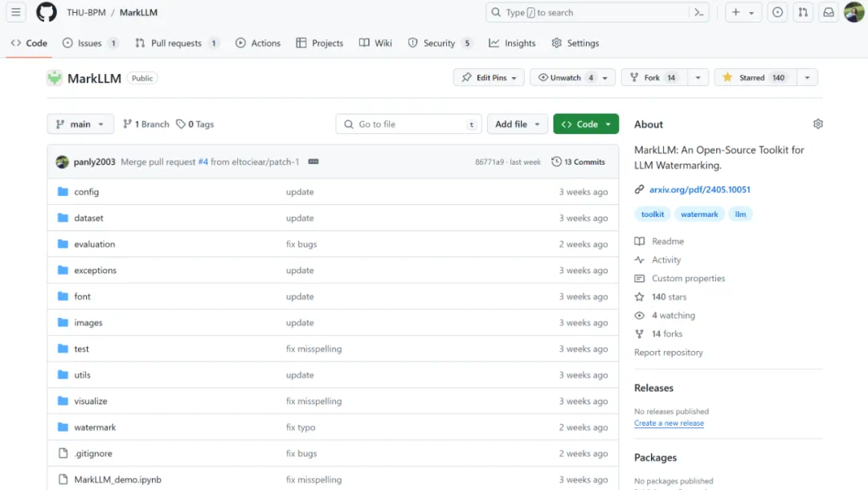Open the issues circle icon in header

[x=777, y=13]
